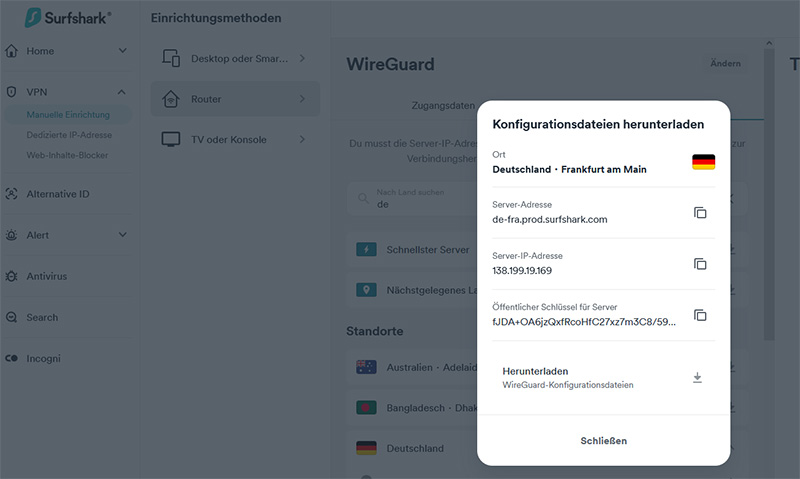This screenshot has width=800, height=479.
Task: Click the magnifier icon in country search
Action: click(363, 198)
